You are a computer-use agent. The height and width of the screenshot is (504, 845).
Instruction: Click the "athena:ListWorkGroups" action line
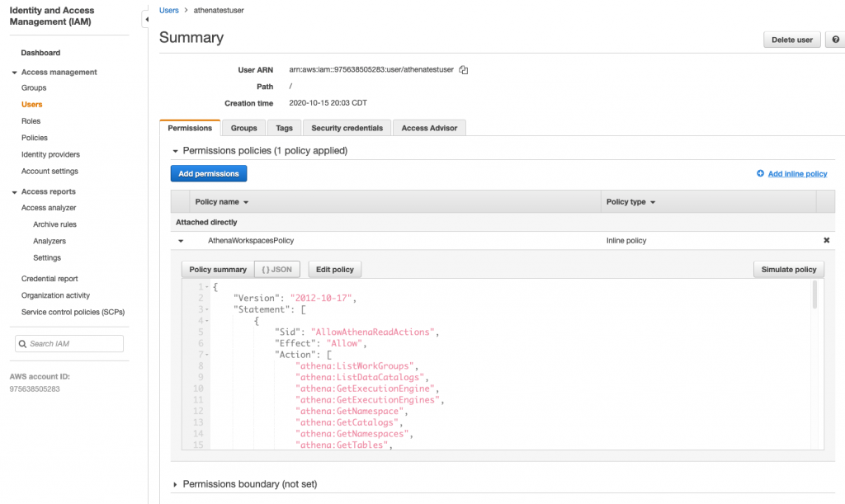click(355, 366)
